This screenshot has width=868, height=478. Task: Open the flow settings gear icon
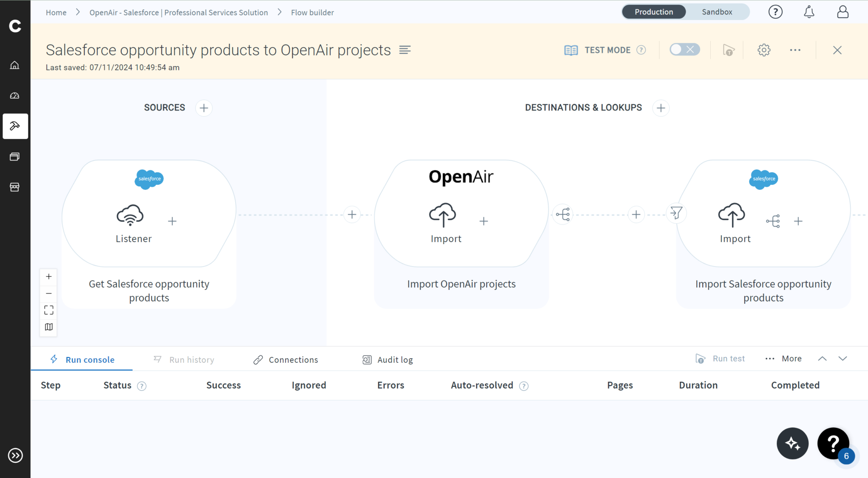pos(765,50)
